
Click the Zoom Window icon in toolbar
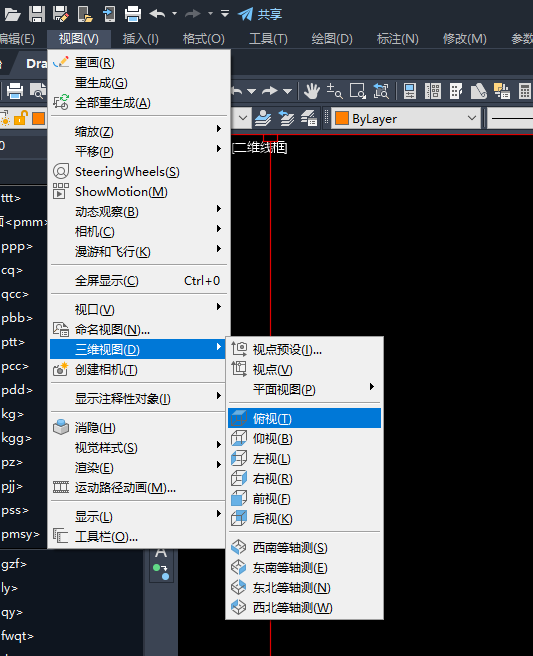coord(357,91)
